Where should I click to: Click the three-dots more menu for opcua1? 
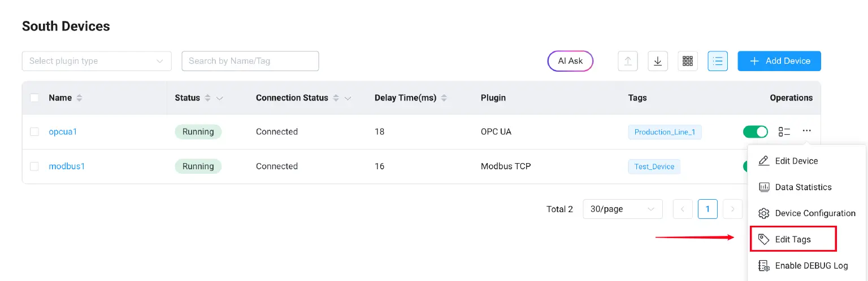click(806, 131)
